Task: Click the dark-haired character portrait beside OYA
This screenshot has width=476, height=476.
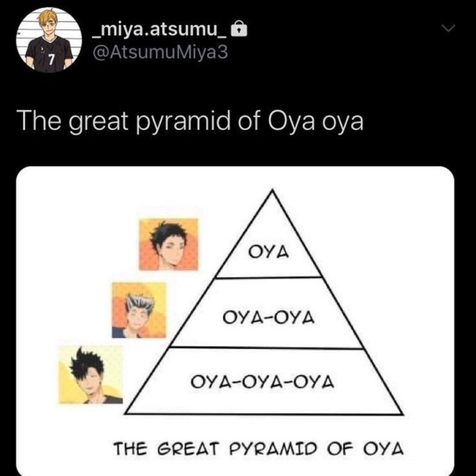Action: pos(168,244)
